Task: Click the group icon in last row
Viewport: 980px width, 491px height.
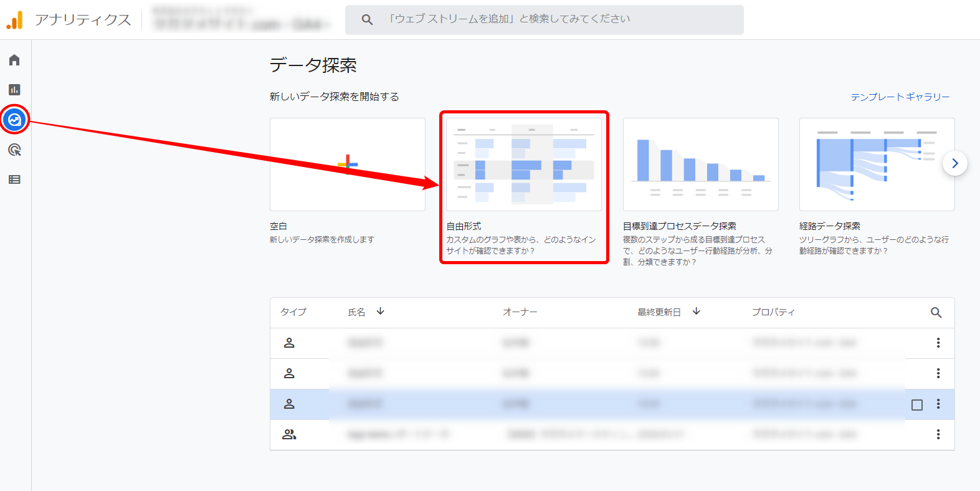Action: (289, 434)
